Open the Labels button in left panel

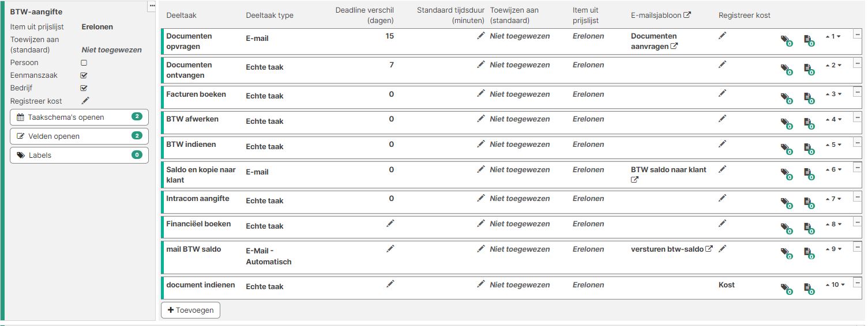[79, 155]
